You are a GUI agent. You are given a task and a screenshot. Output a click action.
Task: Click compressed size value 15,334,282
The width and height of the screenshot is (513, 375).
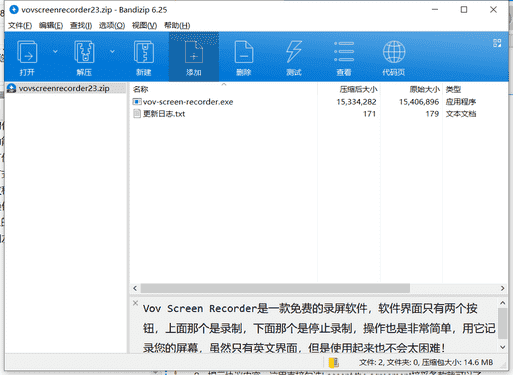click(x=356, y=102)
